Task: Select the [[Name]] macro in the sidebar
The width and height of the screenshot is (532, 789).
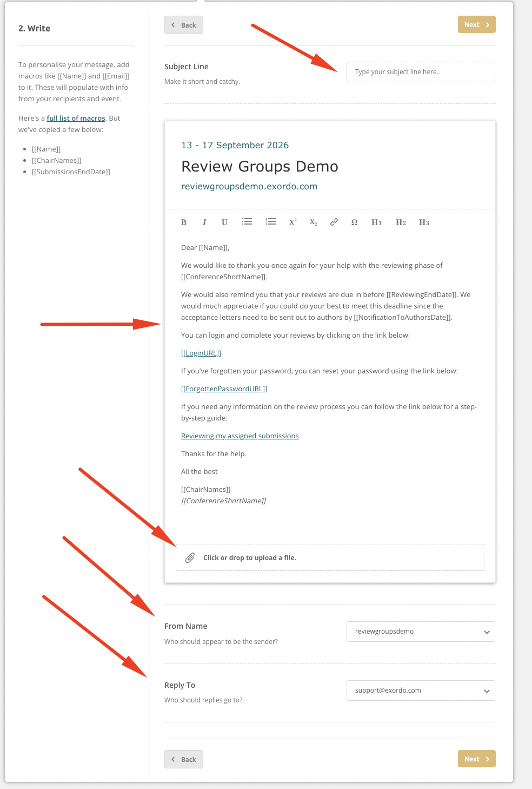Action: point(46,149)
